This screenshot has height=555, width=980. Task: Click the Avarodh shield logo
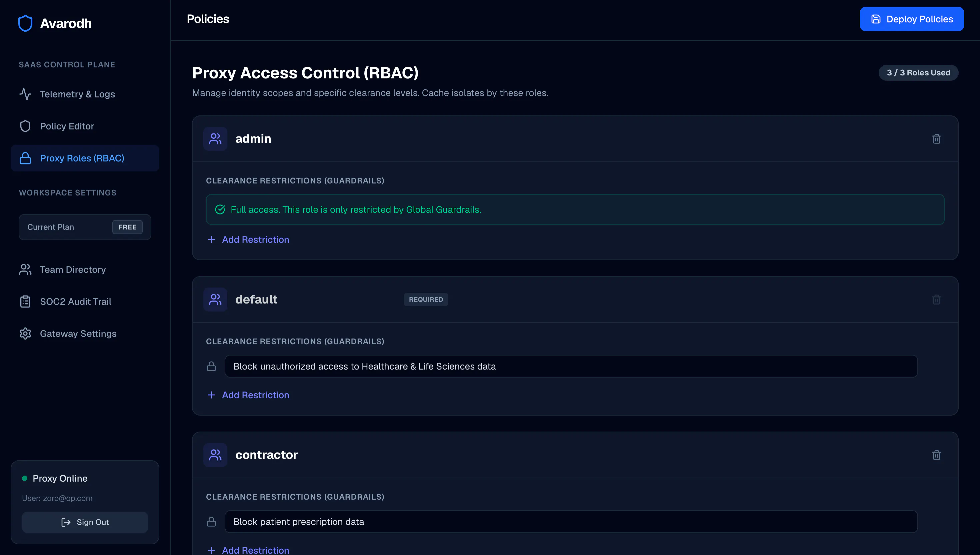point(25,23)
